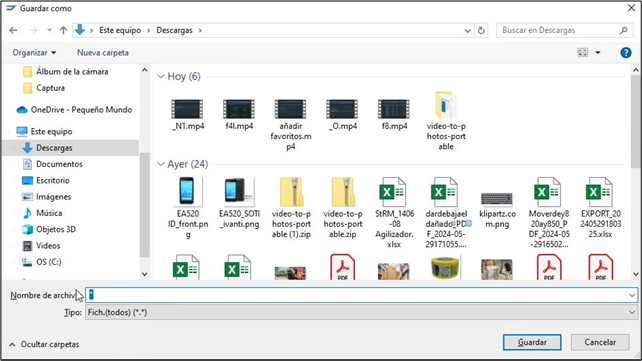Select dardebajaeldañado_PDF Excel file
642x361 pixels.
click(x=446, y=213)
